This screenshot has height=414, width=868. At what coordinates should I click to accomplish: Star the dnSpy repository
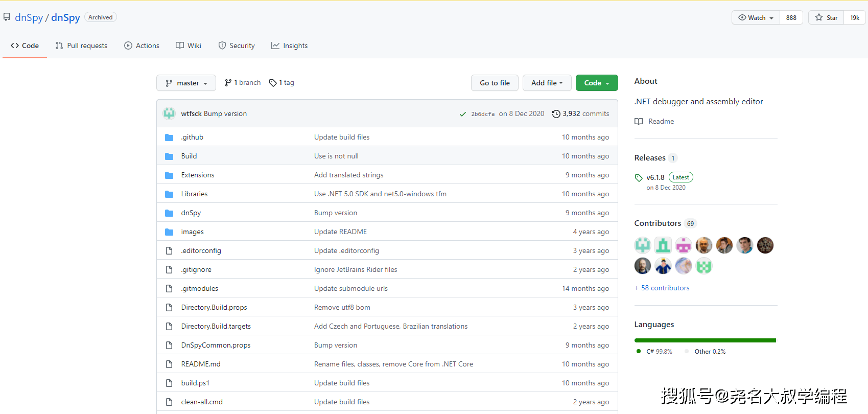click(x=826, y=17)
